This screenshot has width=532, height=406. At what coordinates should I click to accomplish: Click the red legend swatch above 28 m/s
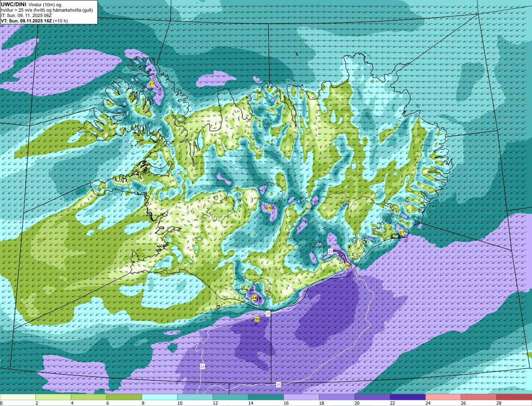pyautogui.click(x=514, y=397)
